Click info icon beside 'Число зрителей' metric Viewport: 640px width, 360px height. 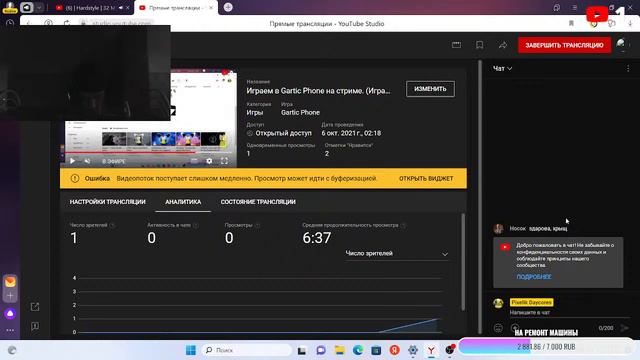[x=113, y=225]
